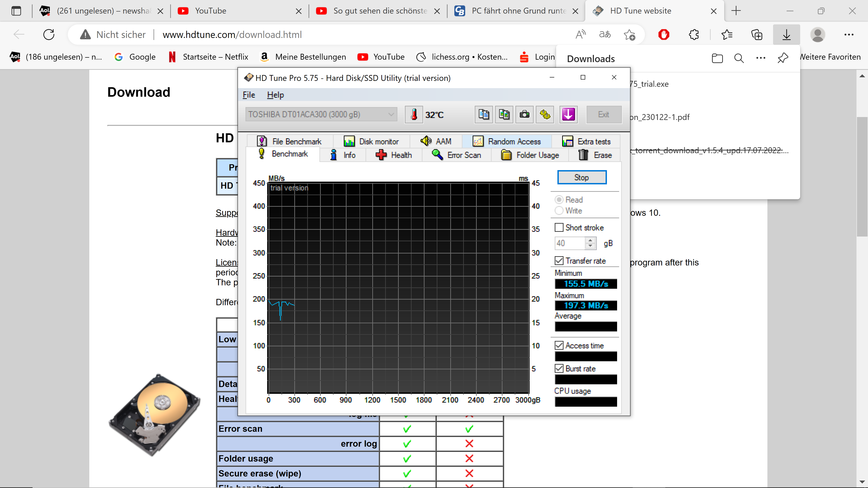This screenshot has height=488, width=868.
Task: Open the Collections icon in Edge toolbar
Action: (x=757, y=34)
